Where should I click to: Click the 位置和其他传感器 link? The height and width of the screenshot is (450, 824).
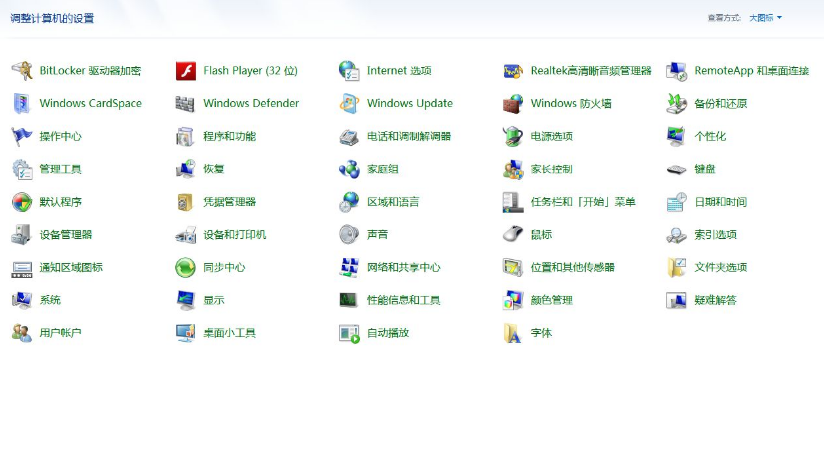572,268
